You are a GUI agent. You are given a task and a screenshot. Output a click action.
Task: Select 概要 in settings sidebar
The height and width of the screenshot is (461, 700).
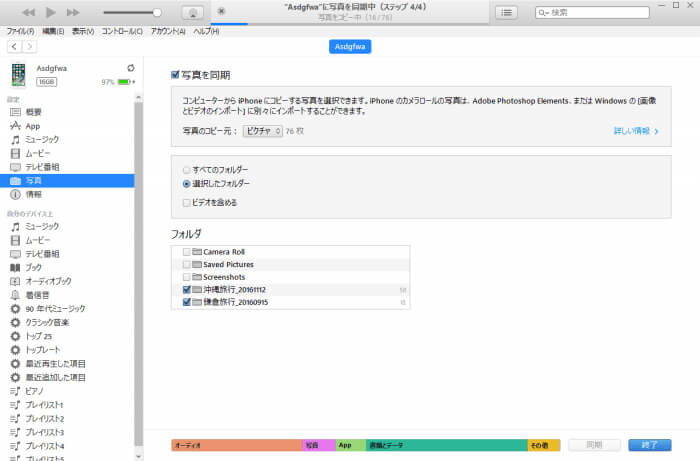[x=67, y=112]
